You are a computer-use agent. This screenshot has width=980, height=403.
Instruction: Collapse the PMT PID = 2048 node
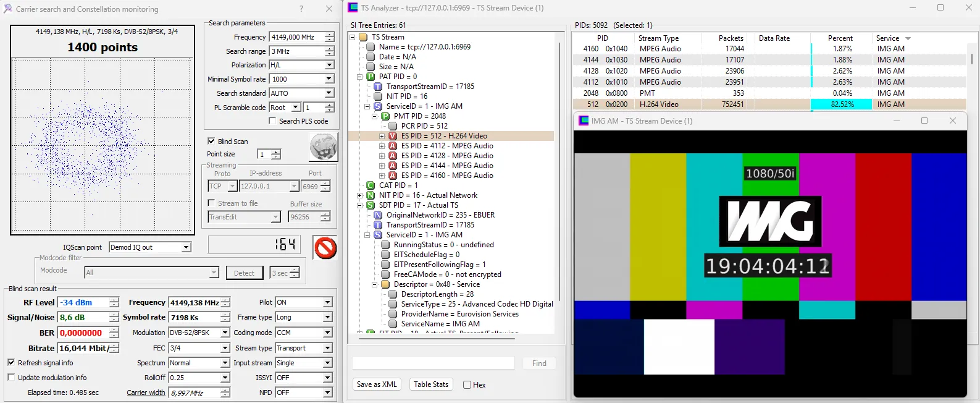click(x=374, y=116)
